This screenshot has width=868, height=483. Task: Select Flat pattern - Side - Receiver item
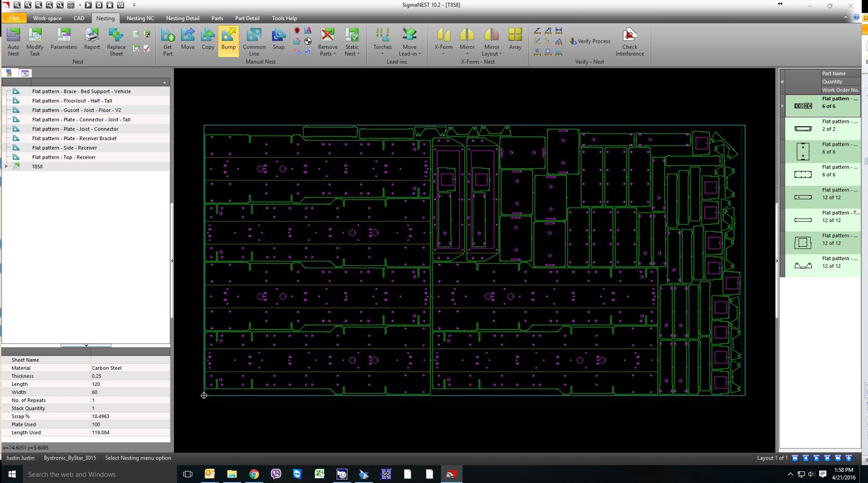pos(64,148)
